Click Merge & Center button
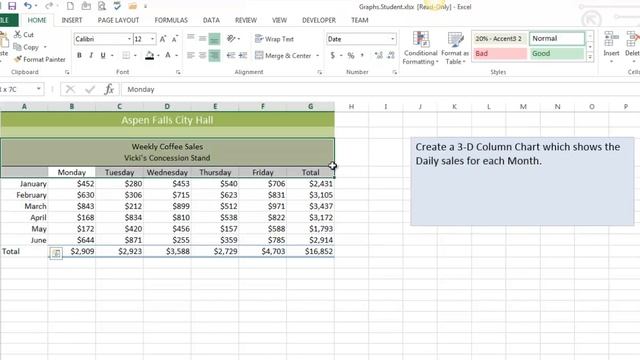This screenshot has height=360, width=640. pyautogui.click(x=283, y=55)
